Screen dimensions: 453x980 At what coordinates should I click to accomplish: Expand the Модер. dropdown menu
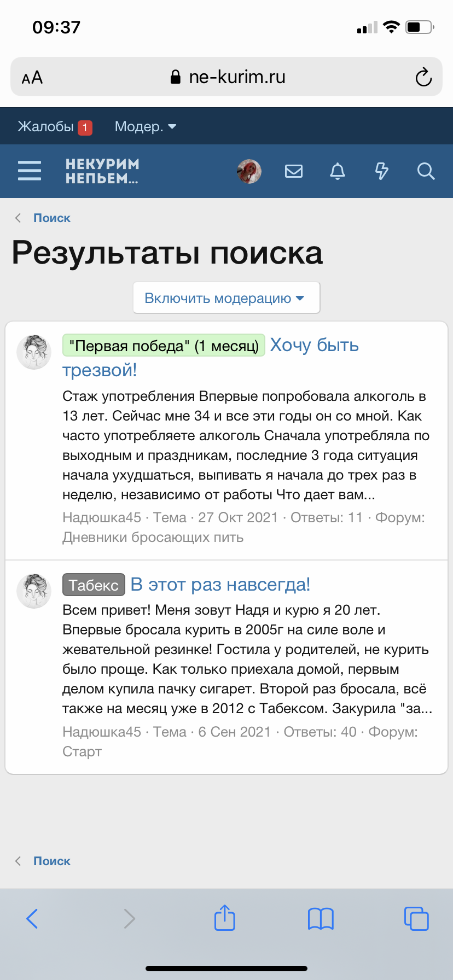145,127
